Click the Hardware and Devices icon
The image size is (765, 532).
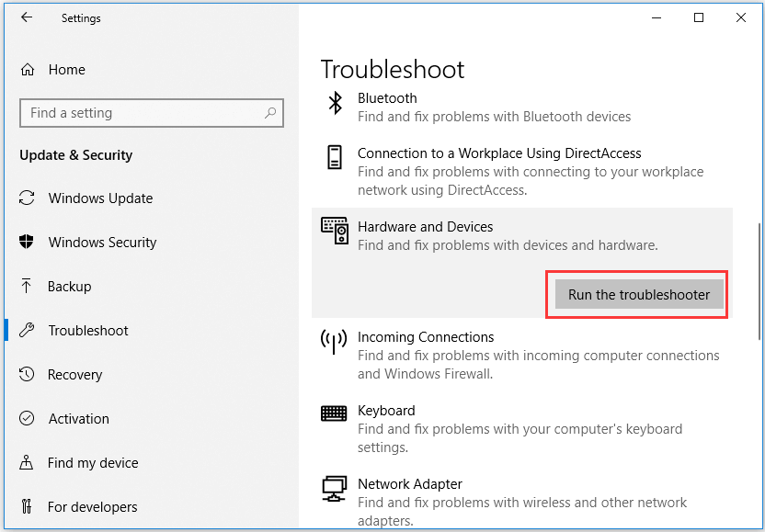coord(335,230)
